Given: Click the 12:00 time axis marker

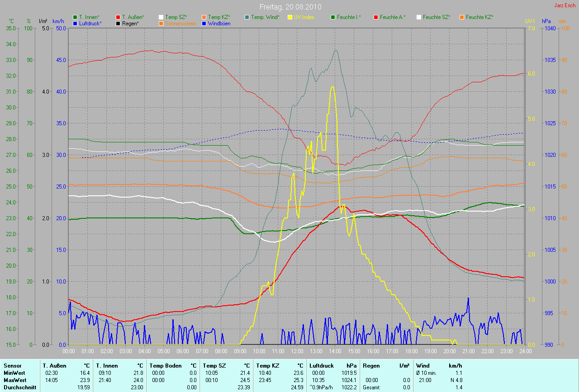Looking at the screenshot, I should point(297,351).
